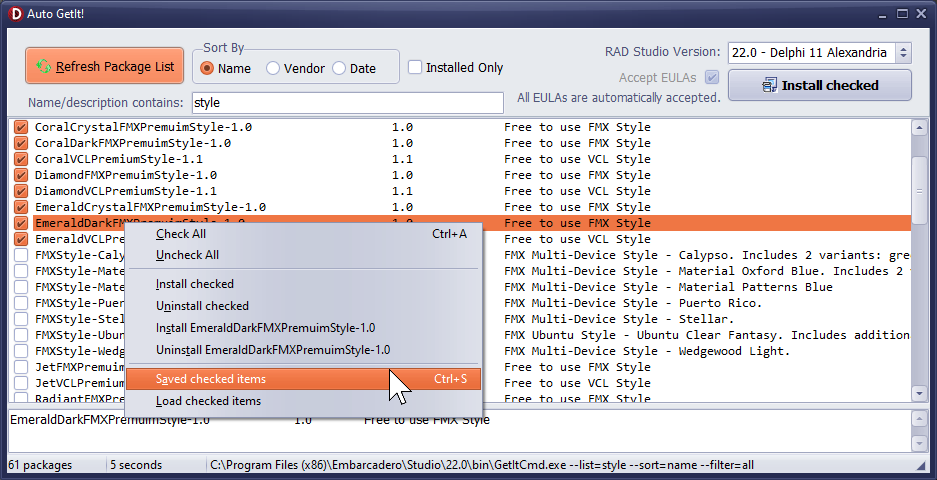Click the details pane scroll down arrow
937x480 pixels.
pyautogui.click(x=919, y=443)
